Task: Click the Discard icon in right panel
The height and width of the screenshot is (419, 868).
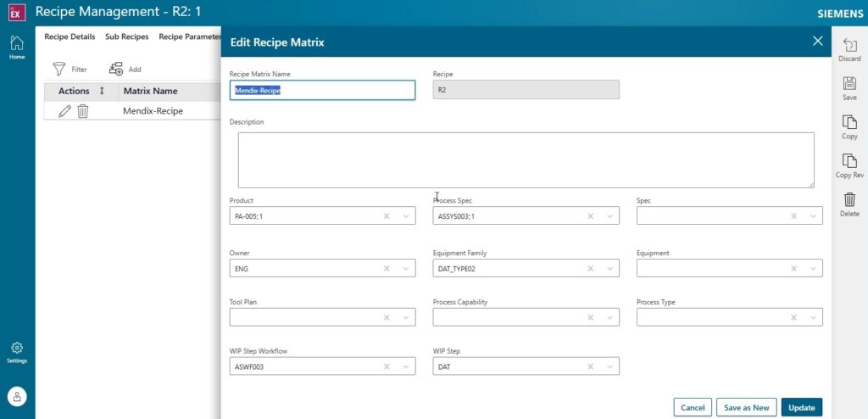Action: pos(849,43)
